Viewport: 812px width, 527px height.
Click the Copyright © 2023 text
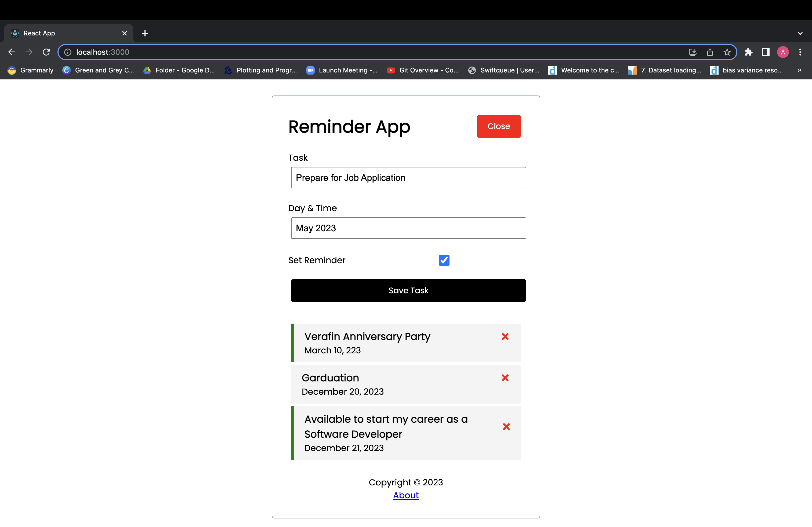[x=406, y=482]
